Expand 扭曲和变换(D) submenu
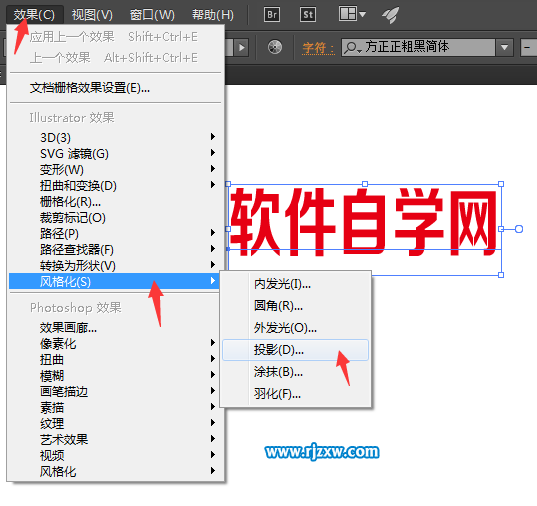 click(x=115, y=185)
